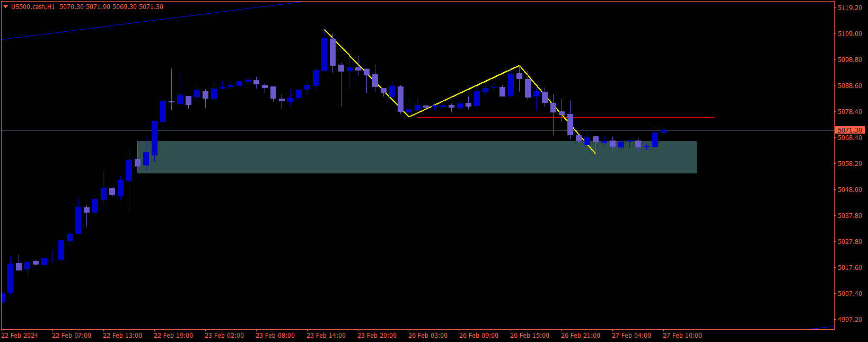Click the 26 Feb 21:00 time label
Screen dimensions: 868x342
tap(581, 336)
